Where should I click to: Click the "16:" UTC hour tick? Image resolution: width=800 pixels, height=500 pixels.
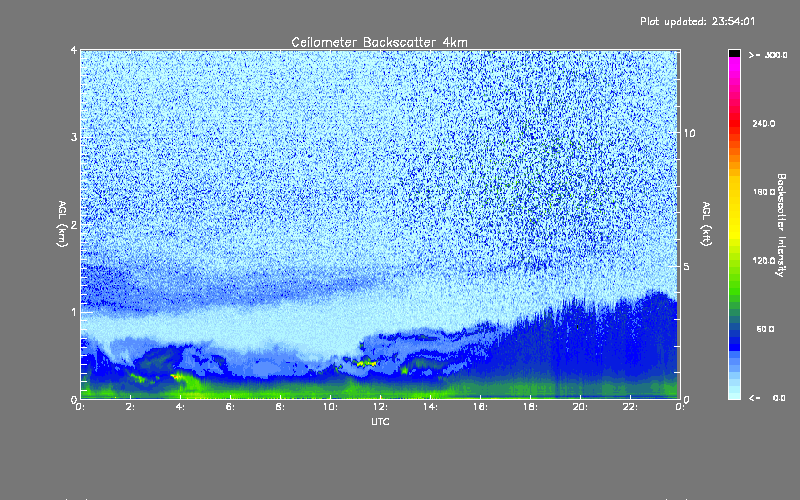point(481,407)
